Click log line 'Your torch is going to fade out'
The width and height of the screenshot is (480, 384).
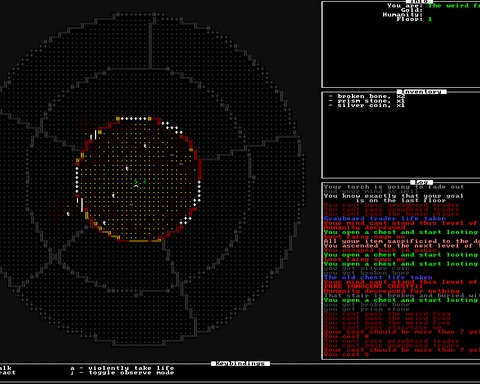394,187
